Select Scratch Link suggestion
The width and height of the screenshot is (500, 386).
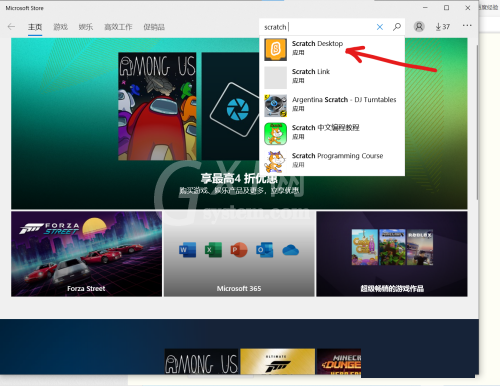tap(332, 77)
